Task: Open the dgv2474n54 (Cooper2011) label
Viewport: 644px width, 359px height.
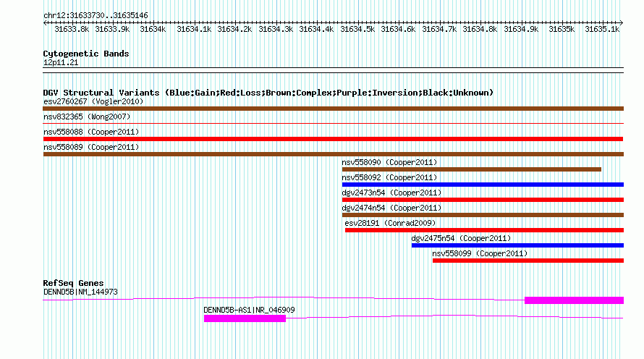Action: tap(391, 208)
